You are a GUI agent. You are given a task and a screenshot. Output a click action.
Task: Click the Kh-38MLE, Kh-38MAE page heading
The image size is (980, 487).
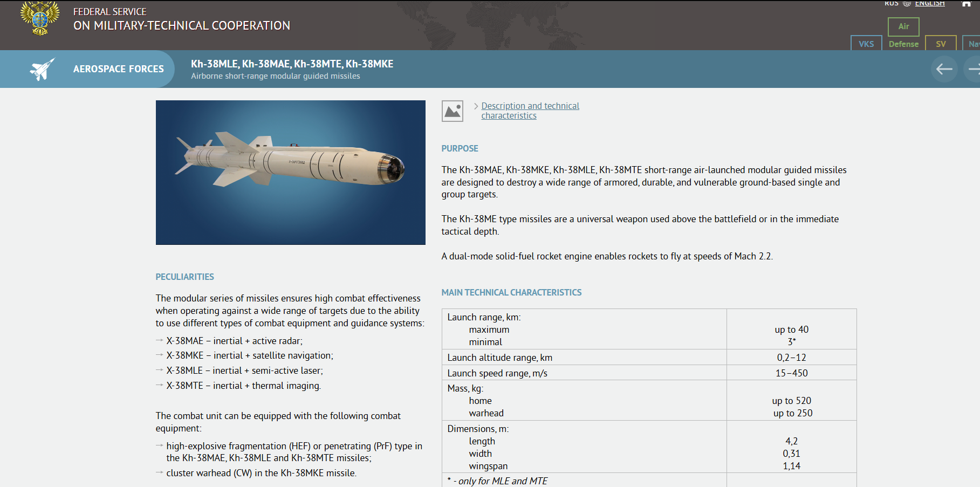[x=292, y=64]
